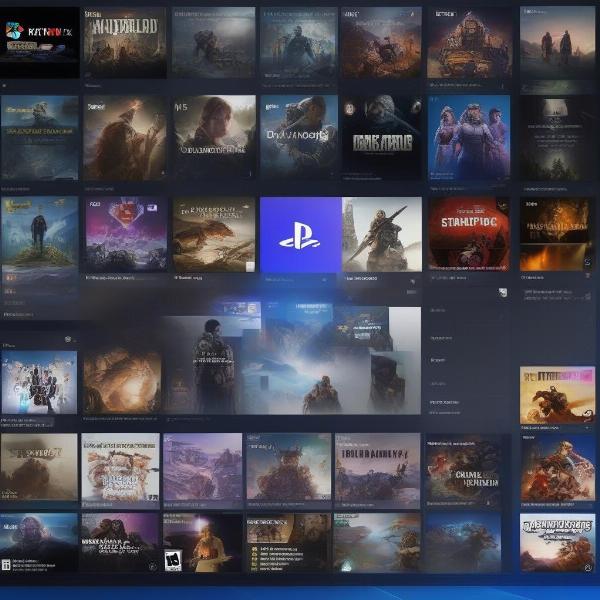Open the yellow-and-pink tile with mounted rider
Screen dimensions: 600x600
[x=558, y=395]
